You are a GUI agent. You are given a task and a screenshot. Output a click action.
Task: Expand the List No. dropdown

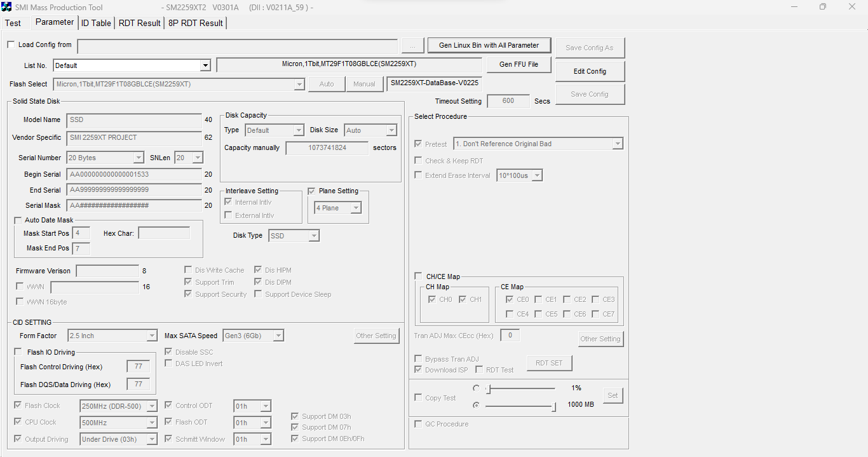coord(205,65)
